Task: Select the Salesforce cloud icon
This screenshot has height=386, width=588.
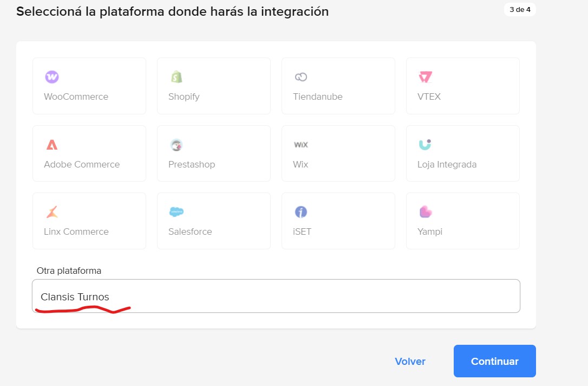Action: [177, 212]
